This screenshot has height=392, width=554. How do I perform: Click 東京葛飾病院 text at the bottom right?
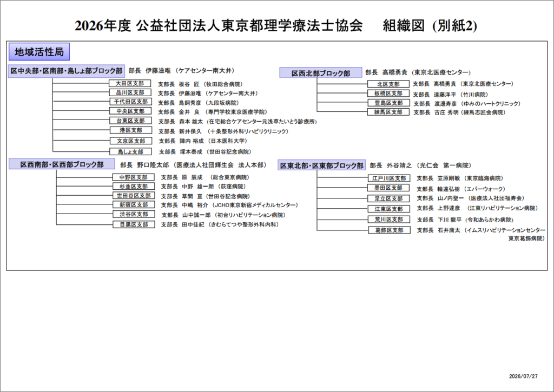pyautogui.click(x=526, y=238)
